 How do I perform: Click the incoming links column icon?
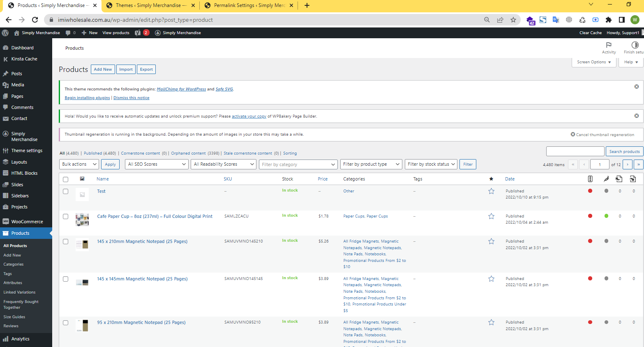click(633, 179)
